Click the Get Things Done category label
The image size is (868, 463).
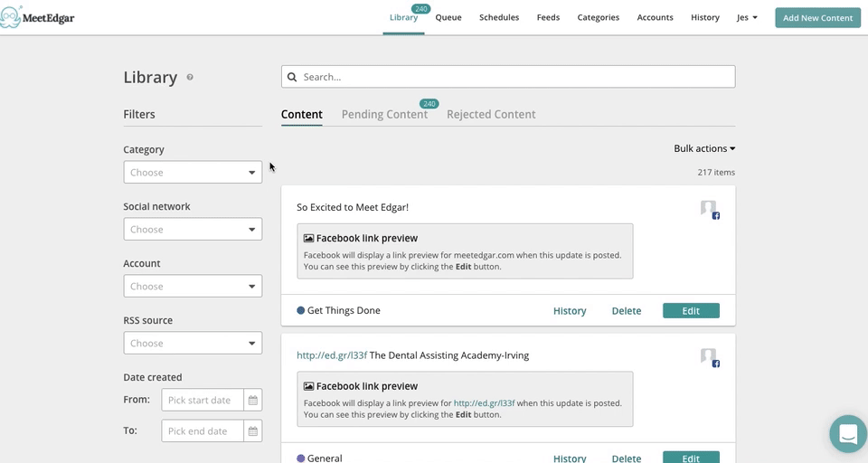pos(344,311)
